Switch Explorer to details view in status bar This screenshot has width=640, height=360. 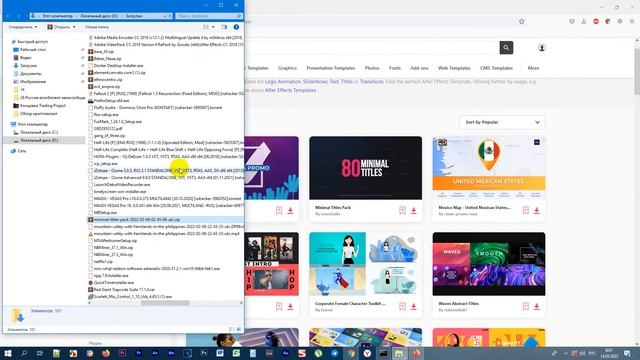coord(231,329)
